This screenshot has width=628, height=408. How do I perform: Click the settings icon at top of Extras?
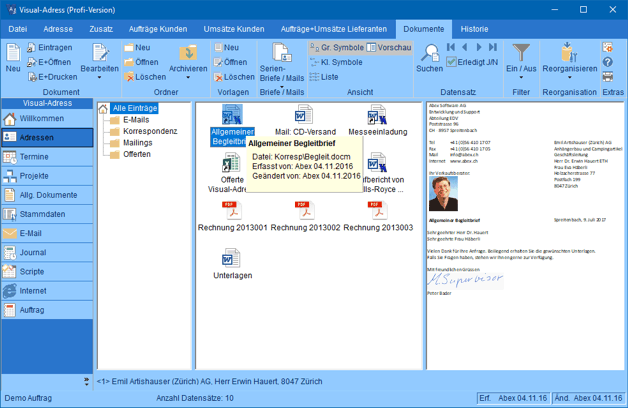coord(608,47)
